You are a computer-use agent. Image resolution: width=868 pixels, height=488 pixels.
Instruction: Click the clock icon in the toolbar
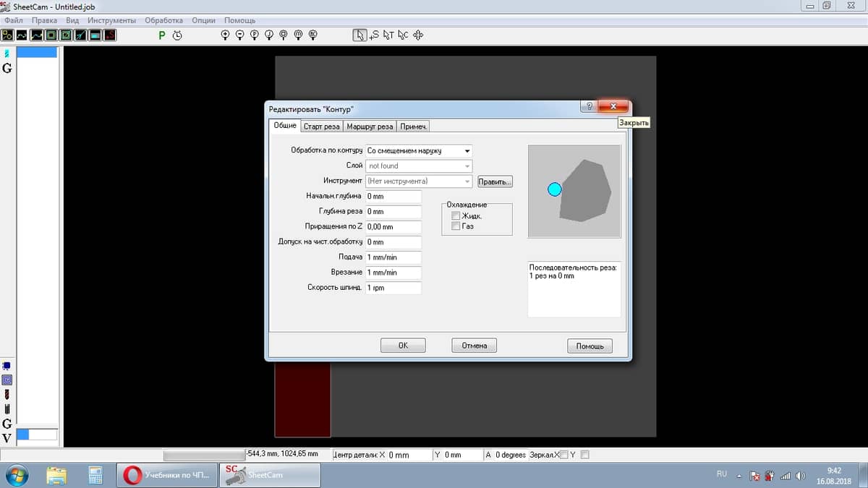[177, 35]
